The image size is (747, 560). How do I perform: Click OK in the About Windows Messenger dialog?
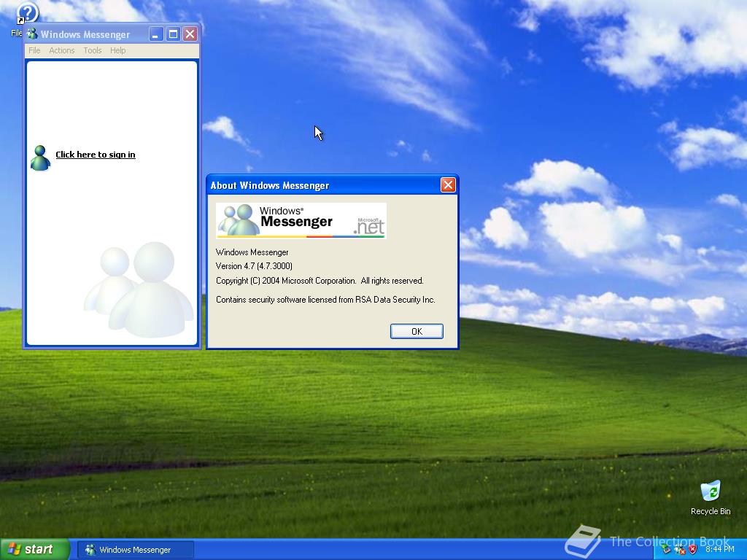[x=417, y=332]
